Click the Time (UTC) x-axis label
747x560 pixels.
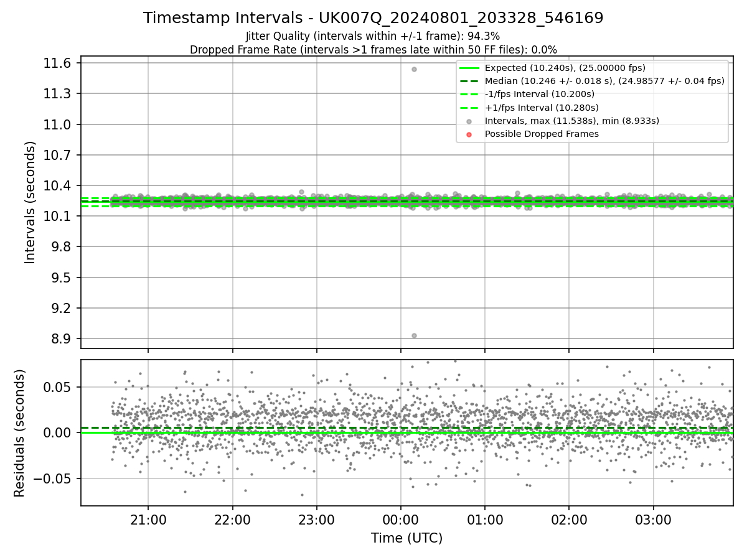tap(406, 538)
